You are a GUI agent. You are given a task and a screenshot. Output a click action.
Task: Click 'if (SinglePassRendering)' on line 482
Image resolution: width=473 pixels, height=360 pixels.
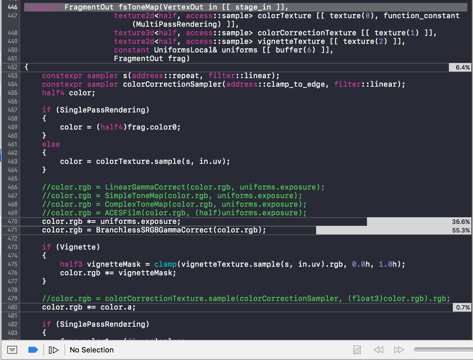pyautogui.click(x=96, y=324)
